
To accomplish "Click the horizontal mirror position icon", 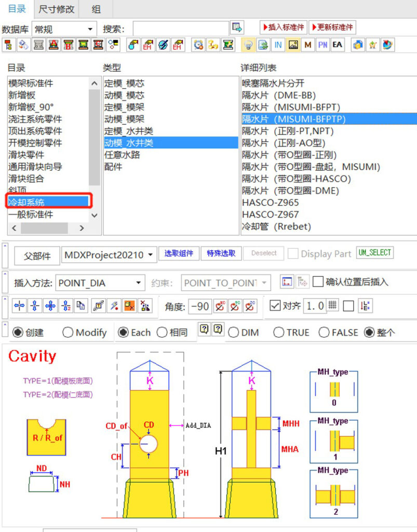I will pos(19,305).
